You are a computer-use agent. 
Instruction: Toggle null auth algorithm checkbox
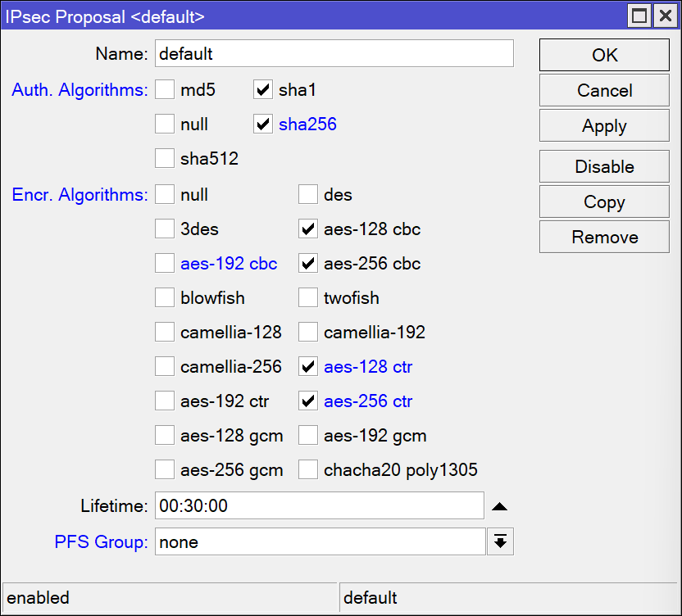coord(165,124)
